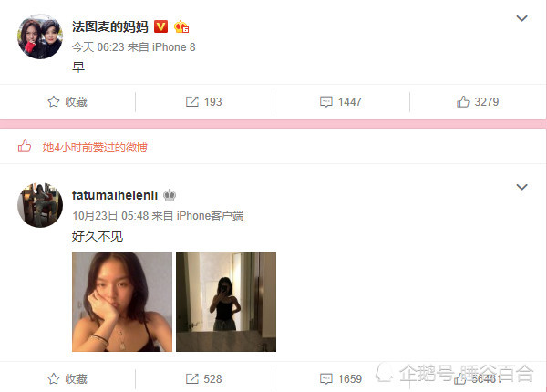Open fatumaihelenli username link
This screenshot has width=547, height=392.
pos(115,195)
